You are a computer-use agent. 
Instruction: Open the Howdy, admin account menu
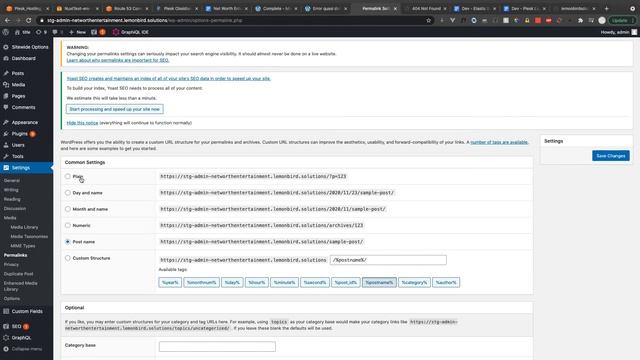(618, 32)
